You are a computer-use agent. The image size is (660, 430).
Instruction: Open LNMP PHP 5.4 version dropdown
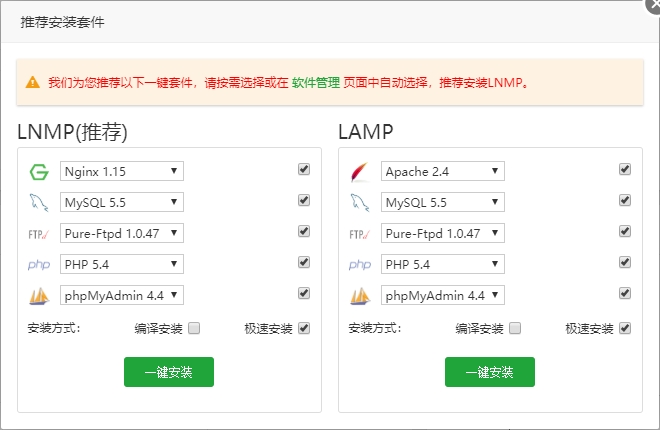[x=122, y=264]
